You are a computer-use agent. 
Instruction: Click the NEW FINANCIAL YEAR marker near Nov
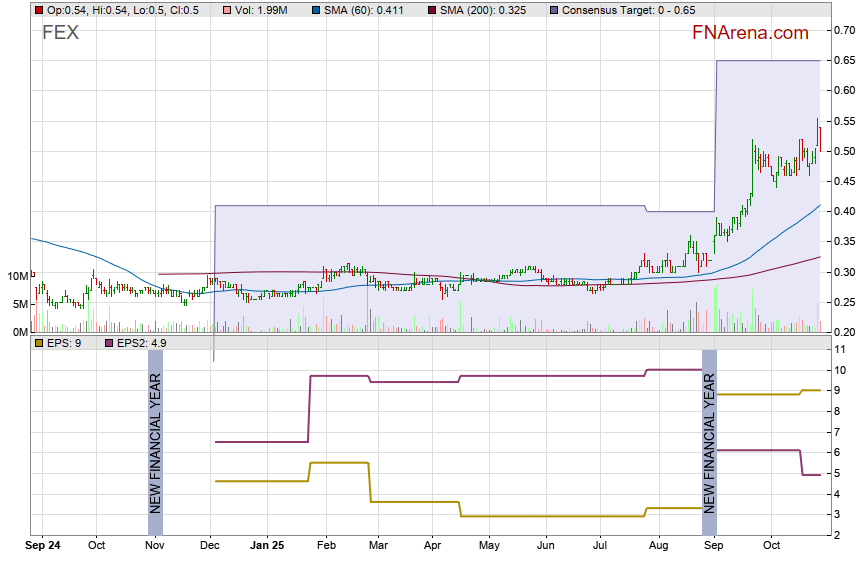[155, 442]
